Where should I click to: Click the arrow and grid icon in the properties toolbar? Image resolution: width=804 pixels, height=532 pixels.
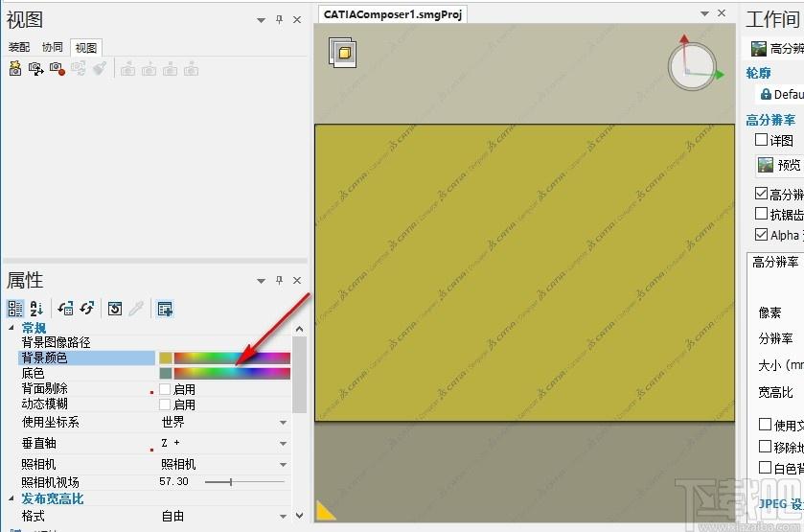click(65, 309)
